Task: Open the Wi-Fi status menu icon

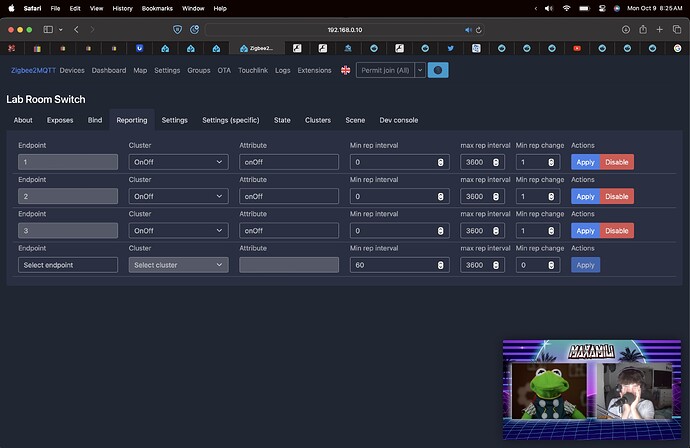Action: 566,8
